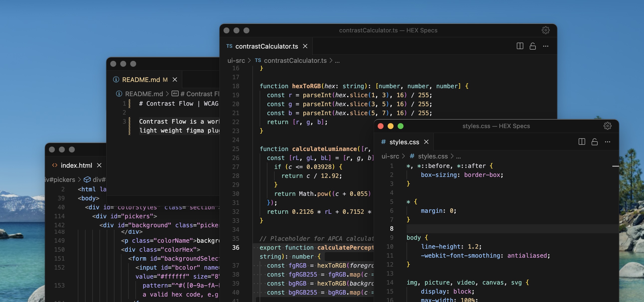Expand the div#pickers breadcrumb in index.html
This screenshot has width=644, height=302.
click(x=60, y=179)
